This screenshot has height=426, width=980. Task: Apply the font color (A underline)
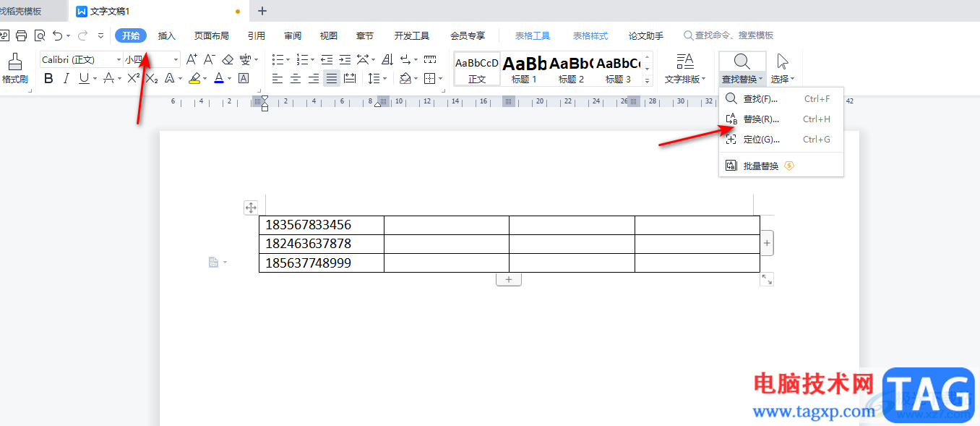pos(219,78)
